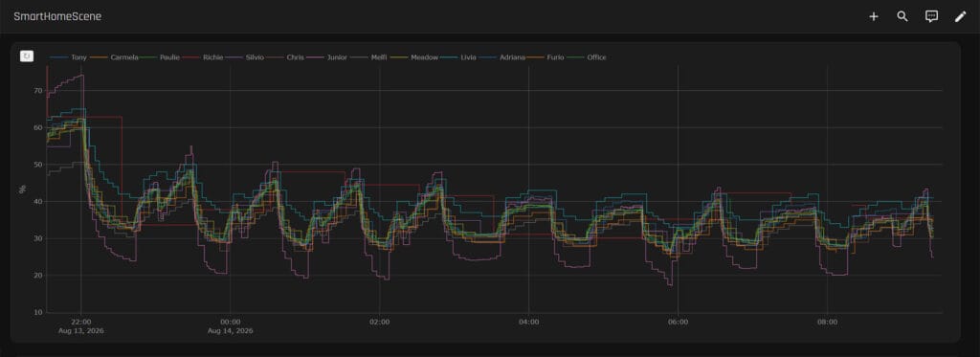Click the 30 value on y-axis
980x357 pixels.
[38, 238]
